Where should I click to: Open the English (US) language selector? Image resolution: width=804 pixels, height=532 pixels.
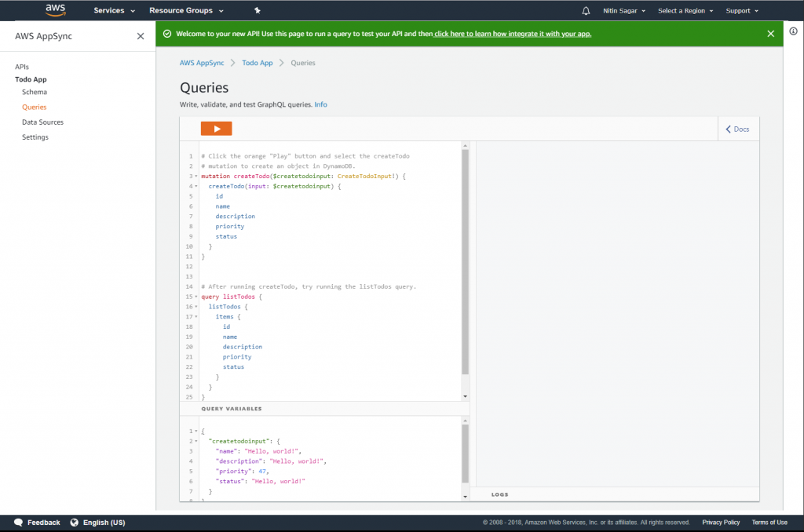97,523
